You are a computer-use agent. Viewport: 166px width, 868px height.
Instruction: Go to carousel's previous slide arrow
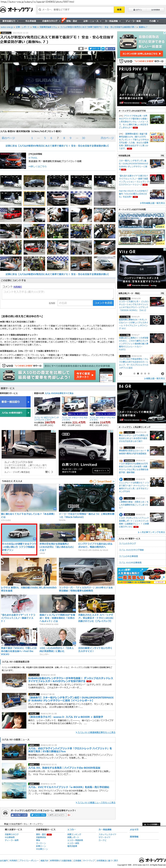pyautogui.click(x=121, y=373)
